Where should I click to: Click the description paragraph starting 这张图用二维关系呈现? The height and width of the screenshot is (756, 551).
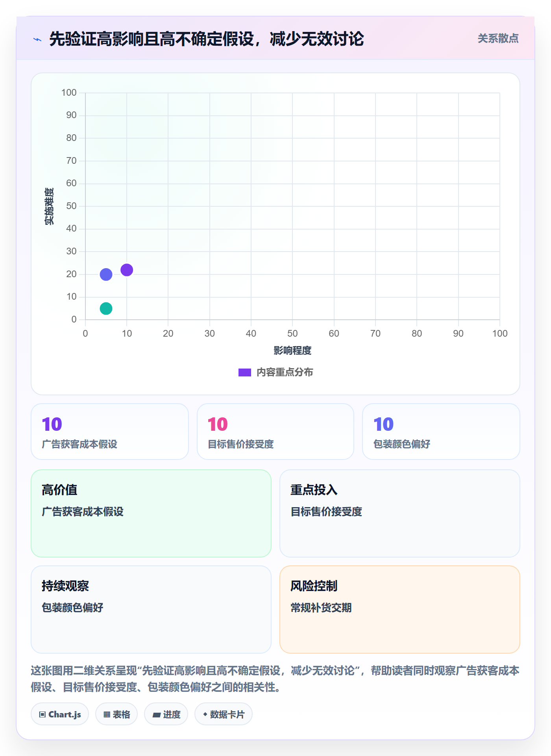275,679
